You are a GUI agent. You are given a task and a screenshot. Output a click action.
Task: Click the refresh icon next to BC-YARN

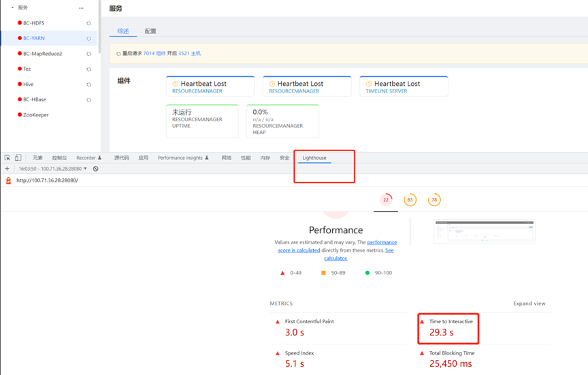click(89, 39)
